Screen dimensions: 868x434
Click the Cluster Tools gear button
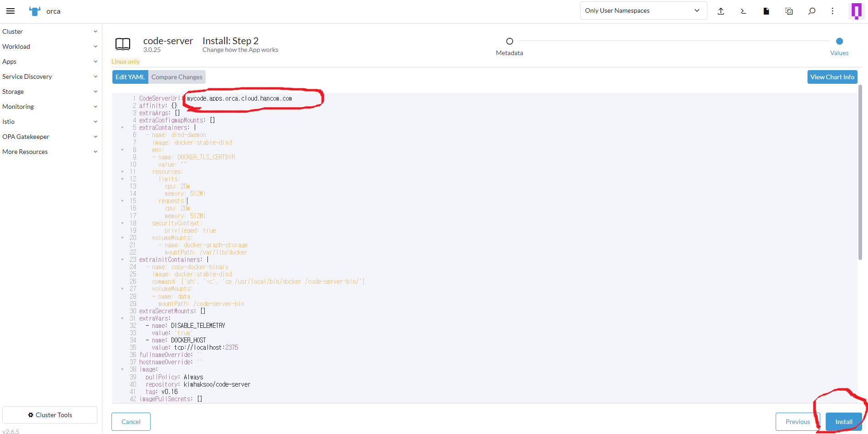coord(50,415)
